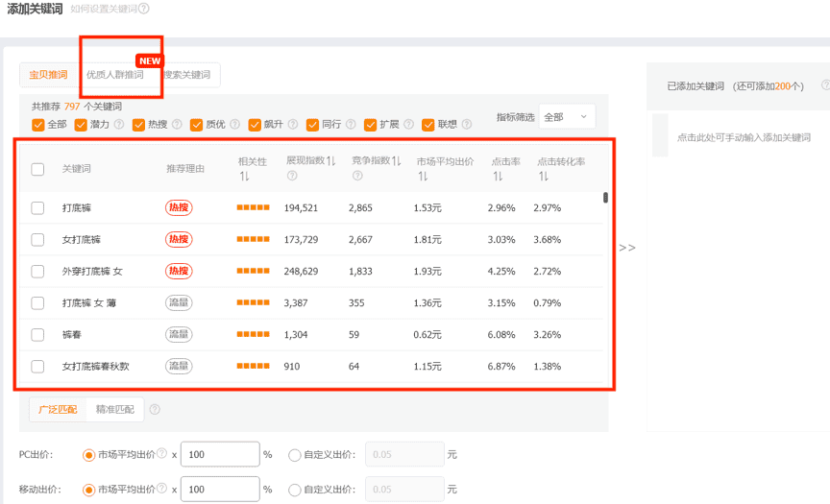The image size is (830, 504).
Task: Select 移动 自定义出价 radio button
Action: 294,490
